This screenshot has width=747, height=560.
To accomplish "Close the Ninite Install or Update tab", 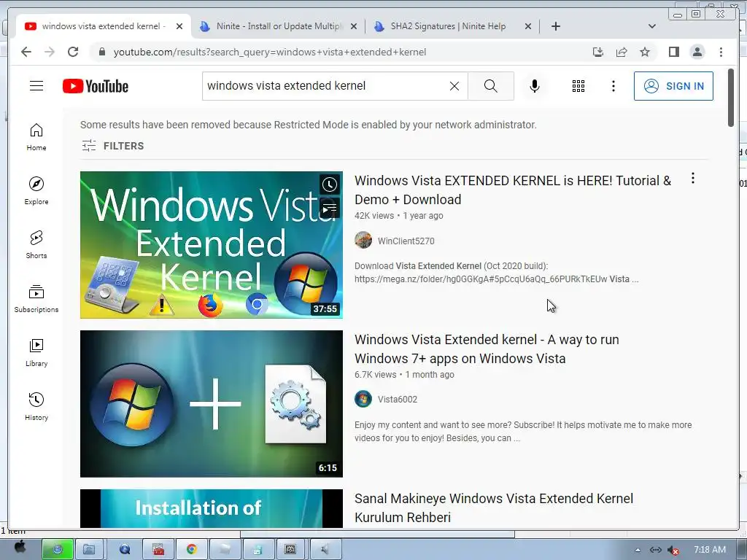I will pos(354,27).
